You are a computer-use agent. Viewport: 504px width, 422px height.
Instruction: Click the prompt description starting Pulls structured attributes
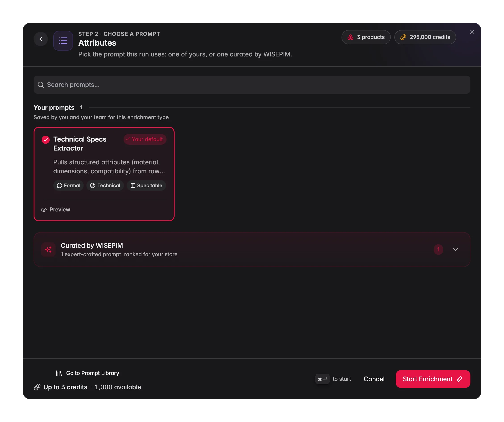pyautogui.click(x=109, y=167)
